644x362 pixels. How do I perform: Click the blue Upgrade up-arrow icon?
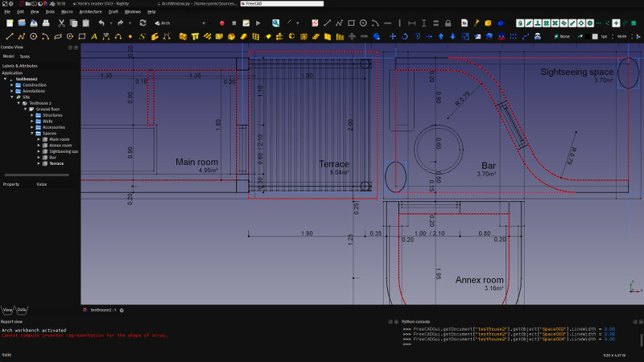tap(440, 36)
